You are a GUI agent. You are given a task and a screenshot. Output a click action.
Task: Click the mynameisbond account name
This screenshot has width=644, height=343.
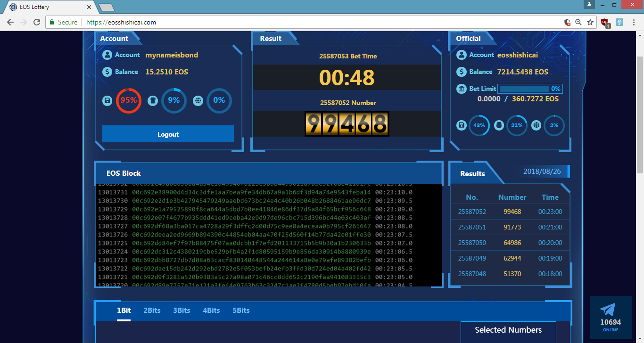click(x=172, y=55)
